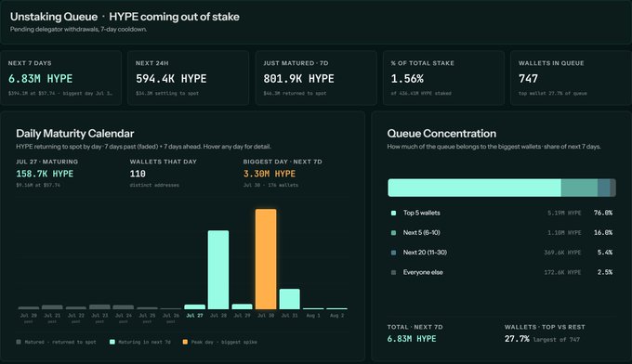Click the 'Aug 2' axis label

[x=337, y=316]
